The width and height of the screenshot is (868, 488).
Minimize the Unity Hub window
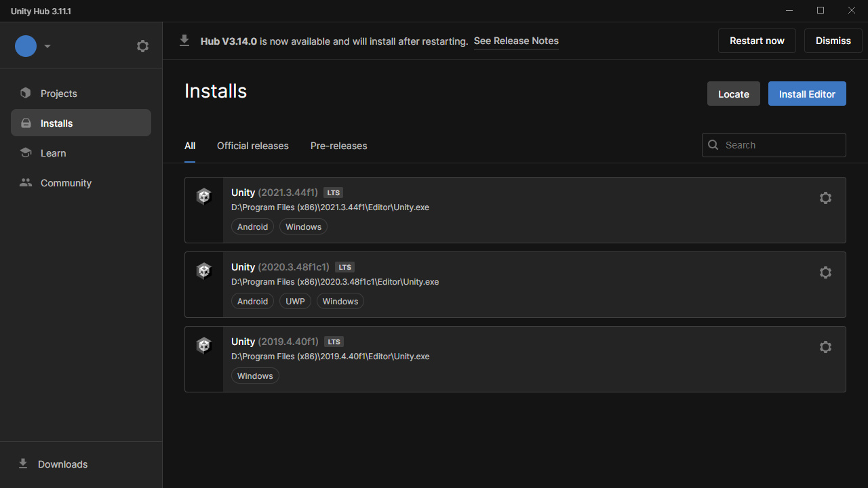coord(789,10)
